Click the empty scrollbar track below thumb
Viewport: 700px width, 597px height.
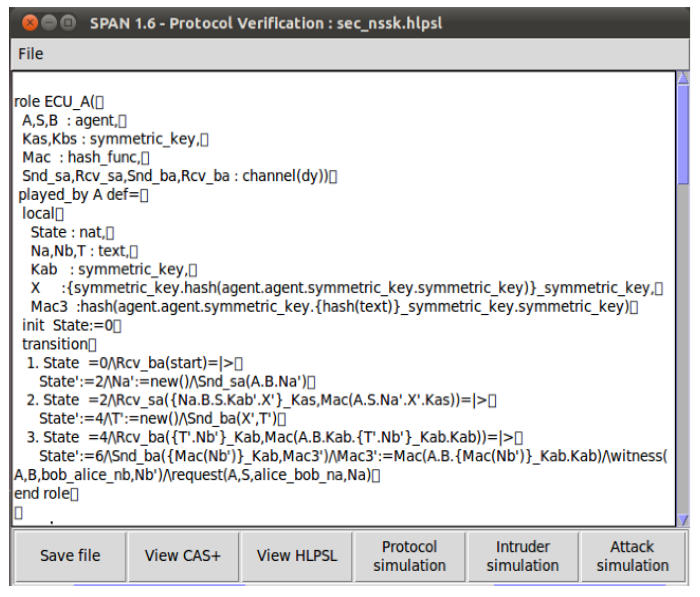click(x=683, y=338)
